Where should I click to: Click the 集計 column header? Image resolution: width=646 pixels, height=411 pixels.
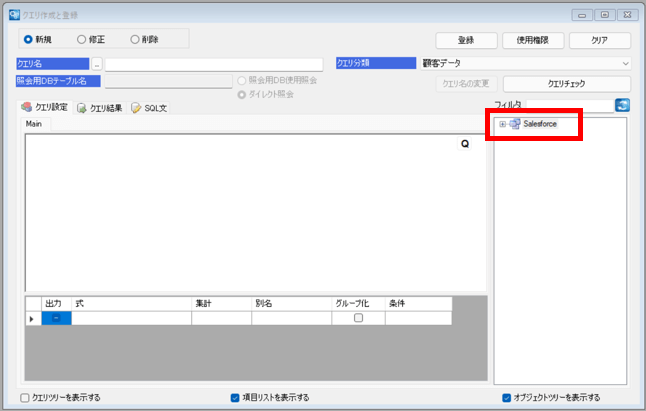click(x=222, y=304)
